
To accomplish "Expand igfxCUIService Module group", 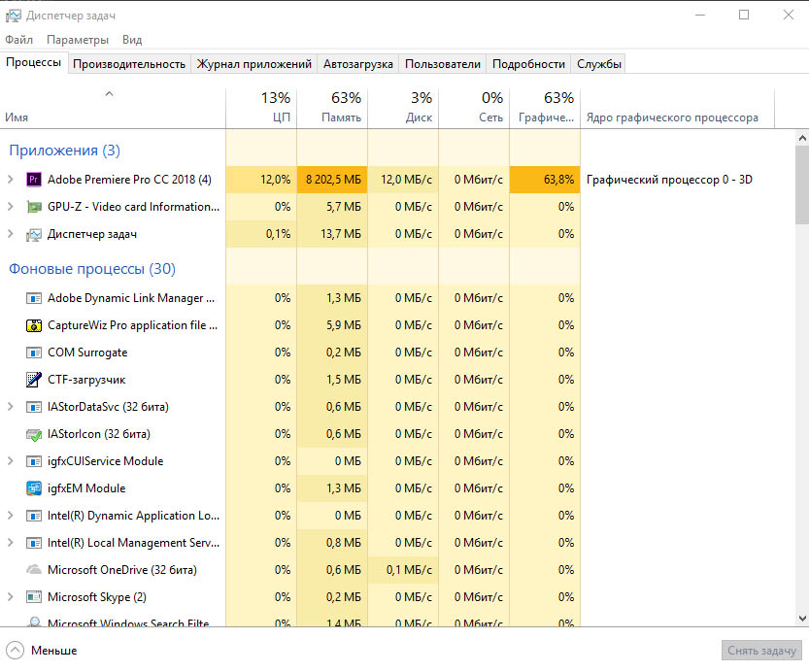I will (x=11, y=461).
